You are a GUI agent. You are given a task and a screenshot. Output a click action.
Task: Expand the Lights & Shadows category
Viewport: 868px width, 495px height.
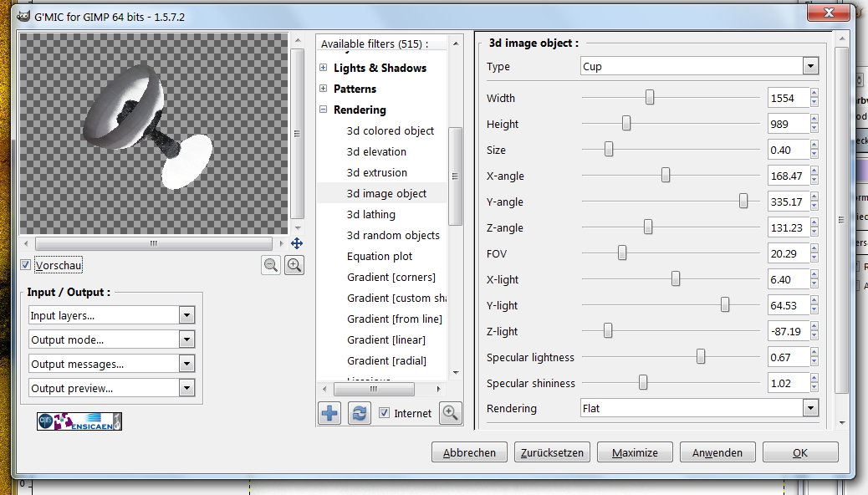pos(324,68)
